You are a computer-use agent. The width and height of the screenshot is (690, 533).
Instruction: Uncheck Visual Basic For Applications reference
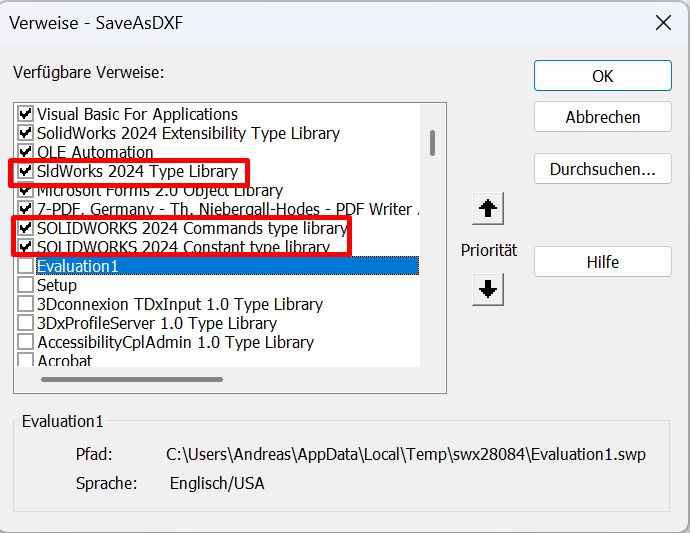click(25, 114)
